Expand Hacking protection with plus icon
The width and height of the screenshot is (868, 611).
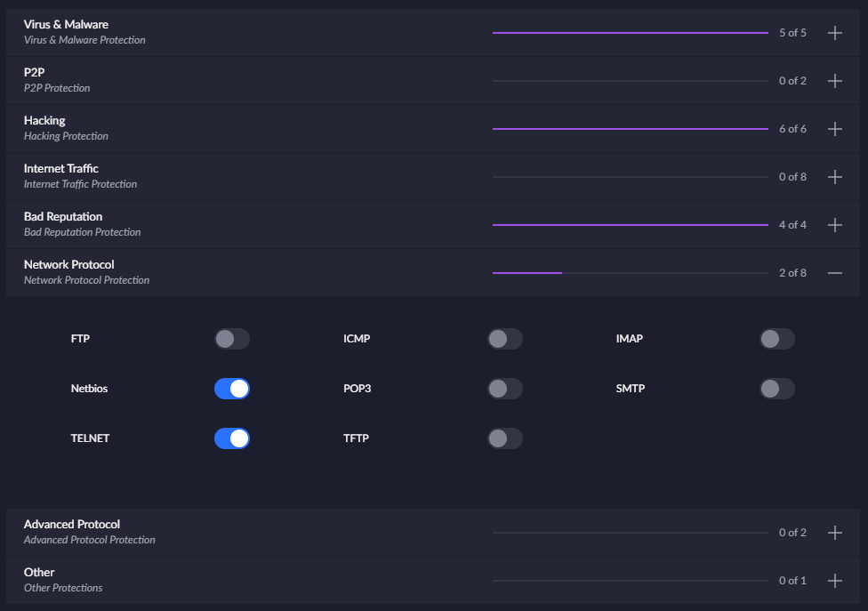click(834, 129)
